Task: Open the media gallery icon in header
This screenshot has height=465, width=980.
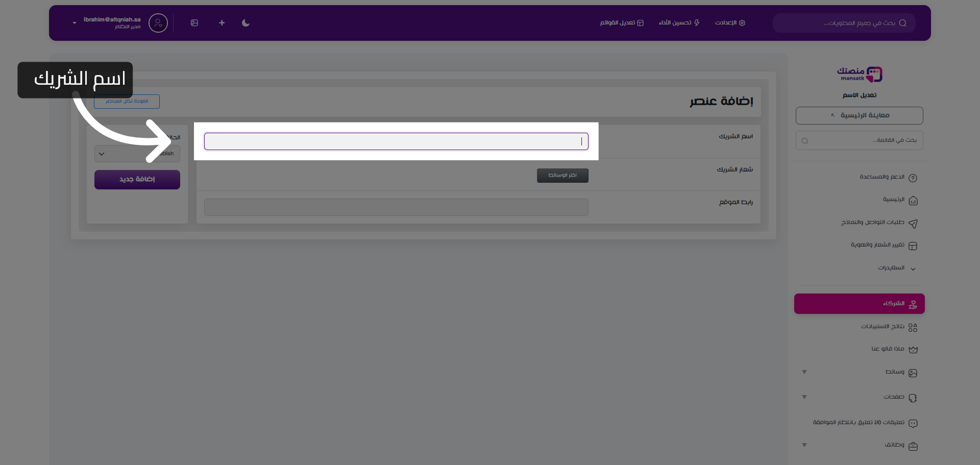Action: point(194,23)
